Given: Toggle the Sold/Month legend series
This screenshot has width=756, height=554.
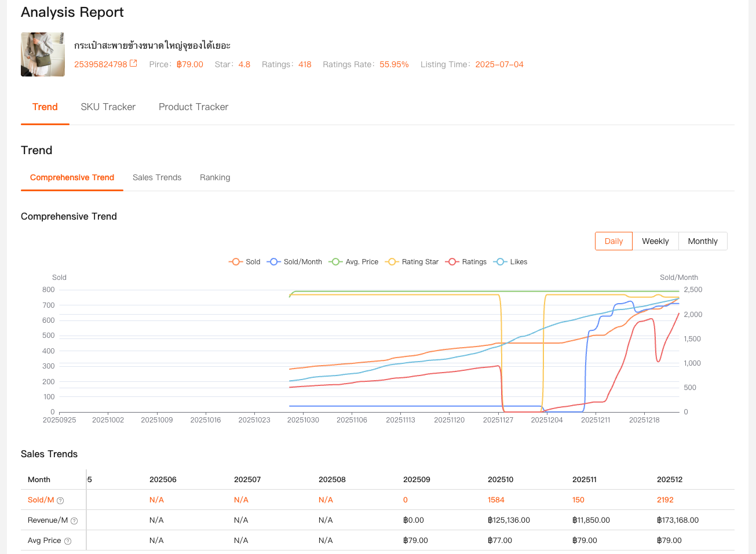Looking at the screenshot, I should pos(294,262).
